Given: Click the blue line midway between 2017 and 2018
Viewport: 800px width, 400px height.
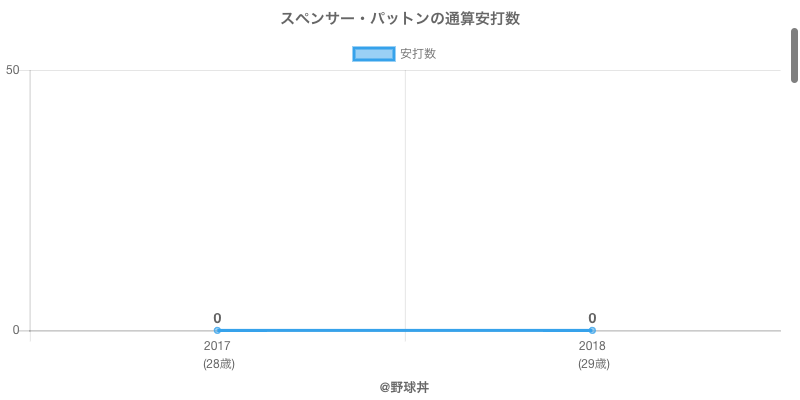Looking at the screenshot, I should (x=405, y=331).
